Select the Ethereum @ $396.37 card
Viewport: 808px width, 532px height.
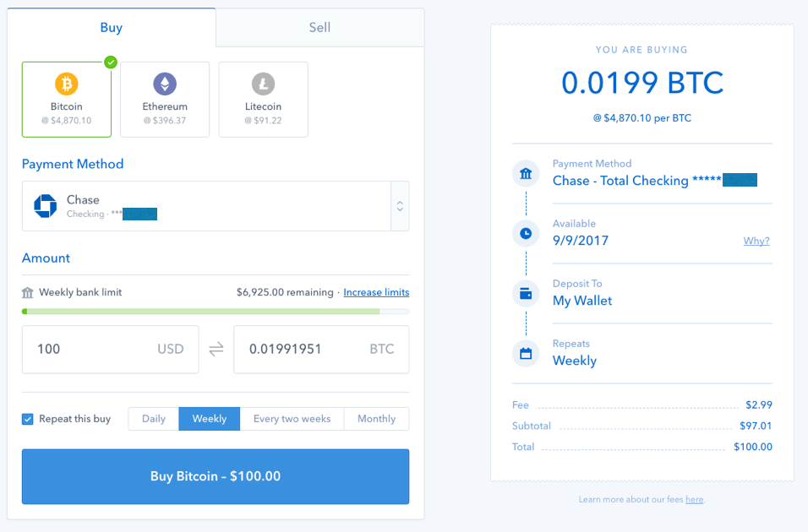[165, 100]
